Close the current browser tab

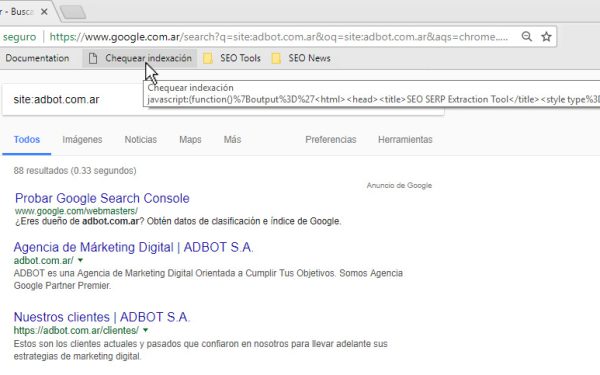[x=44, y=12]
